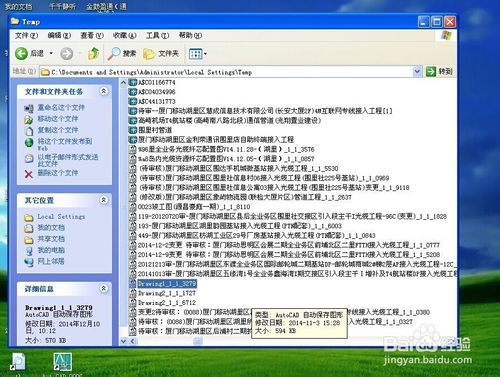Image resolution: width=500 pixels, height=377 pixels.
Task: Click icon of 围里村管道 file
Action: 133,130
